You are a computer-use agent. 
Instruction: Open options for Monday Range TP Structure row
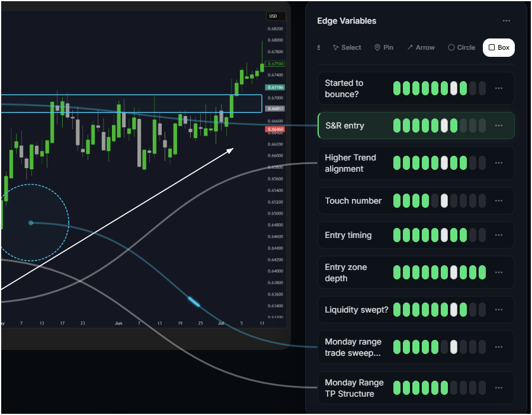498,388
